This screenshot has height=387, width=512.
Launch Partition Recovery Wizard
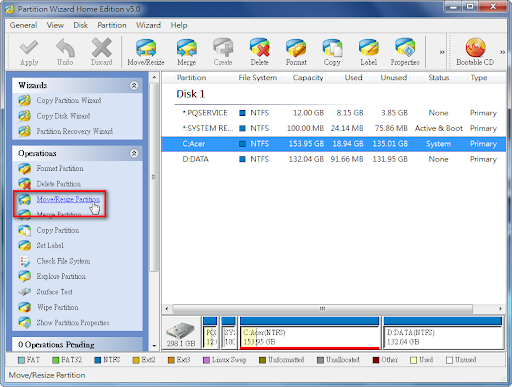coord(74,131)
